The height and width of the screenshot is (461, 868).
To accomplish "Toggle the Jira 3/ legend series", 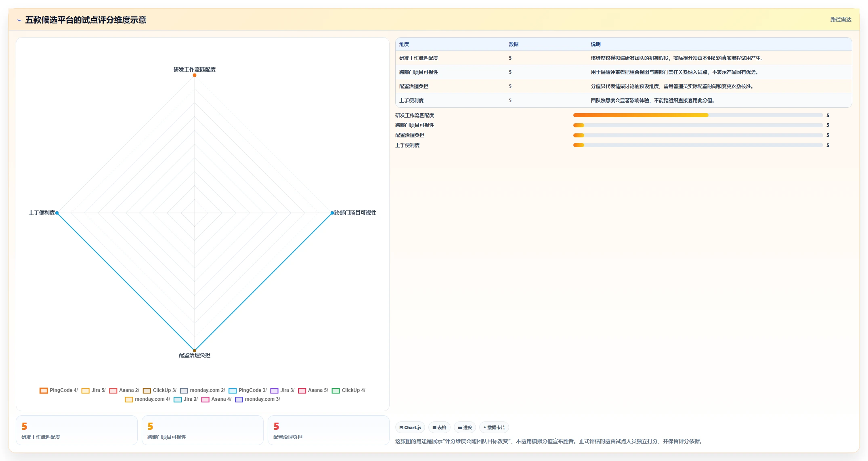I will pos(282,390).
